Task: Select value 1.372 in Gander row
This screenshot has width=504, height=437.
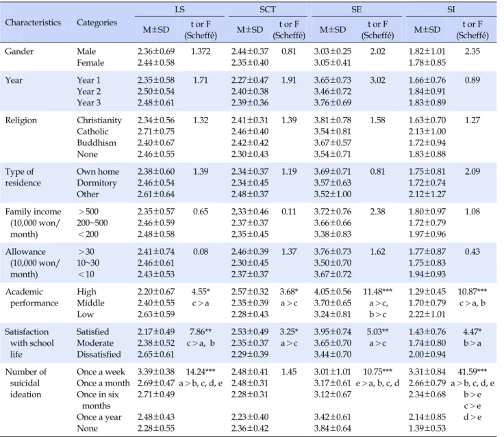Action: [201, 51]
